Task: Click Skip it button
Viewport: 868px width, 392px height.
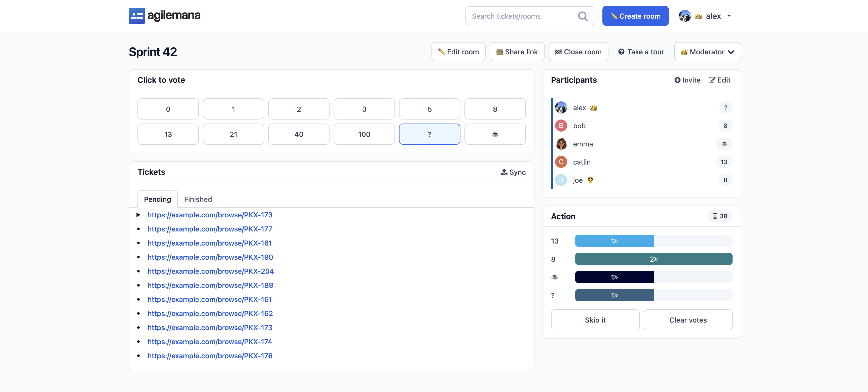Action: coord(595,320)
